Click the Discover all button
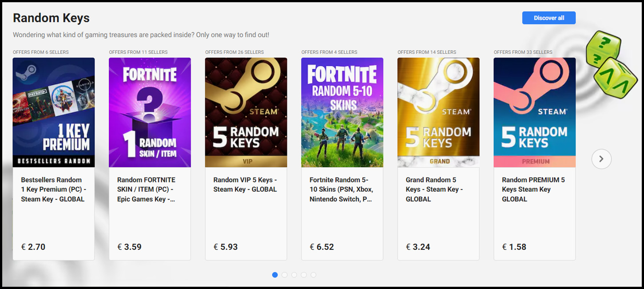Image resolution: width=644 pixels, height=289 pixels. point(549,18)
